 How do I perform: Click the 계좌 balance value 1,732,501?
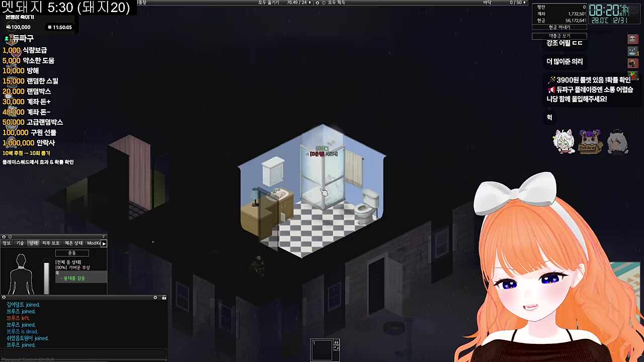(577, 14)
